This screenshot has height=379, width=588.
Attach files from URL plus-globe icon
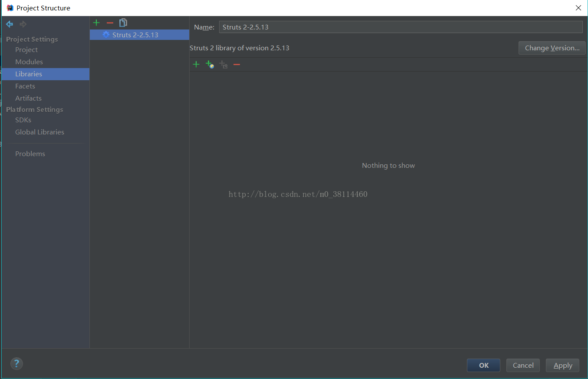[210, 64]
